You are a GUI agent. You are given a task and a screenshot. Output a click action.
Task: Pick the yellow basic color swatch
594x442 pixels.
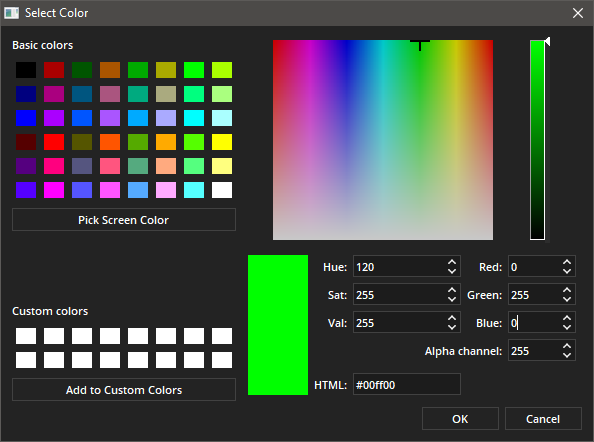pyautogui.click(x=222, y=142)
